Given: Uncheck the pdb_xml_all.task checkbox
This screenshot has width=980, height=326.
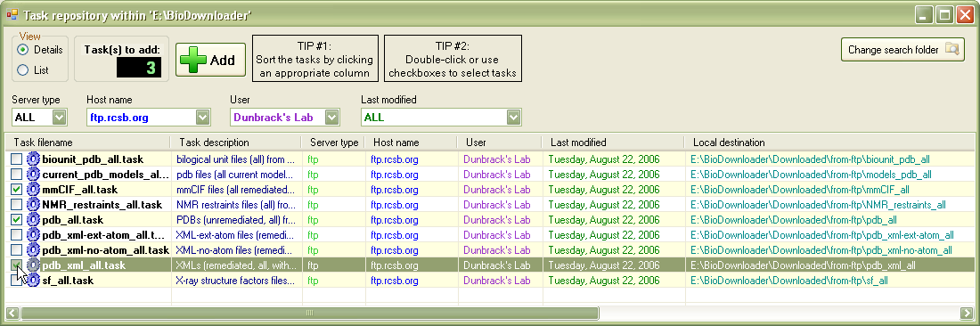Looking at the screenshot, I should click(x=16, y=265).
